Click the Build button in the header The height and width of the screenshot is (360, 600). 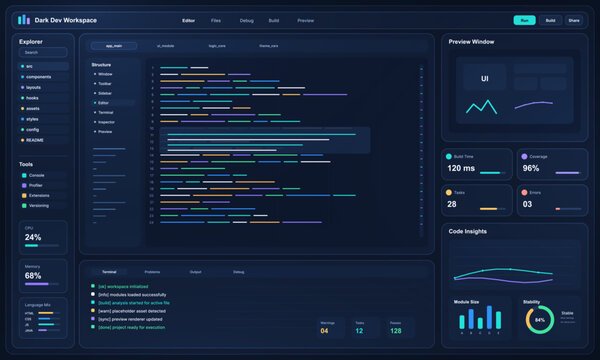click(x=550, y=20)
